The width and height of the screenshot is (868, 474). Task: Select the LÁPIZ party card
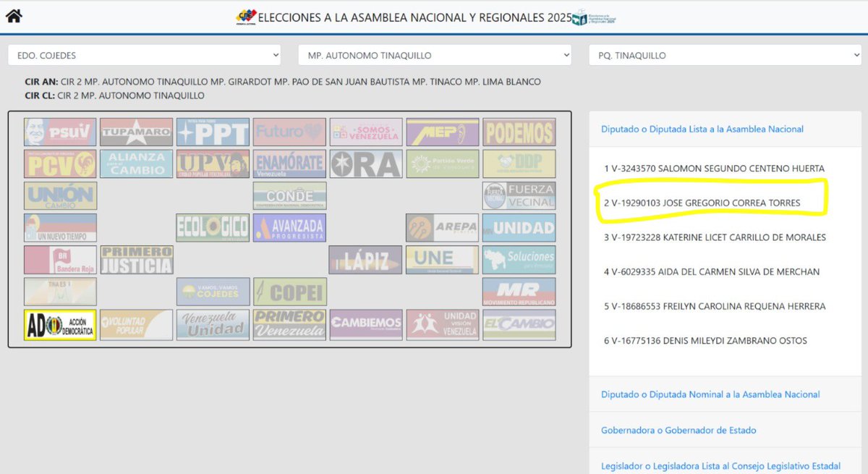(x=366, y=260)
